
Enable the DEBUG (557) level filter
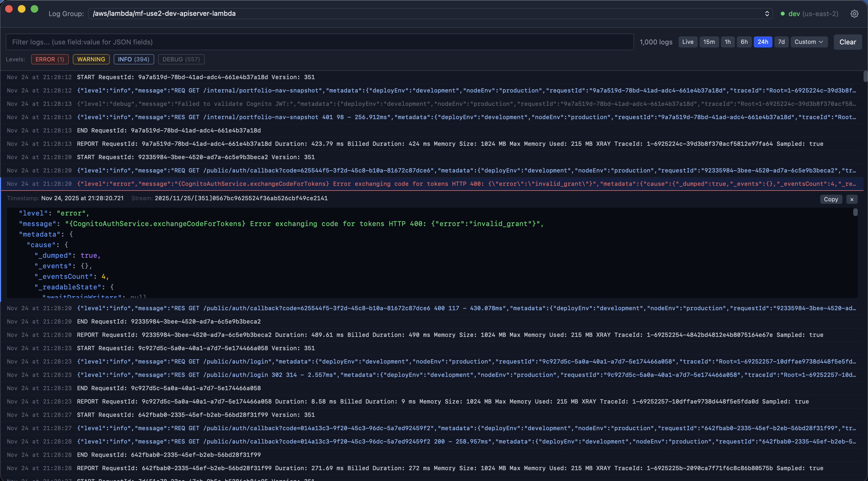click(181, 59)
